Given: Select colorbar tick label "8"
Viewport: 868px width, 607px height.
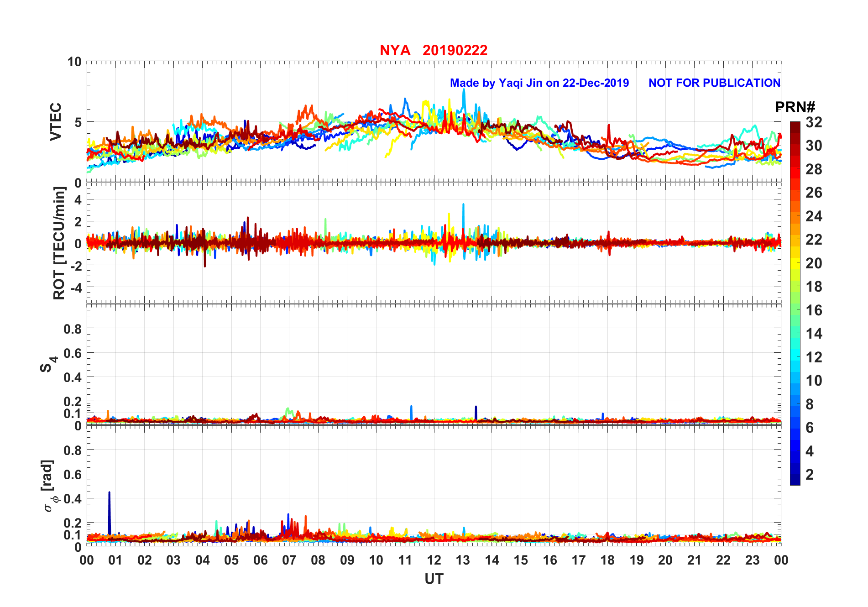Looking at the screenshot, I should 810,404.
